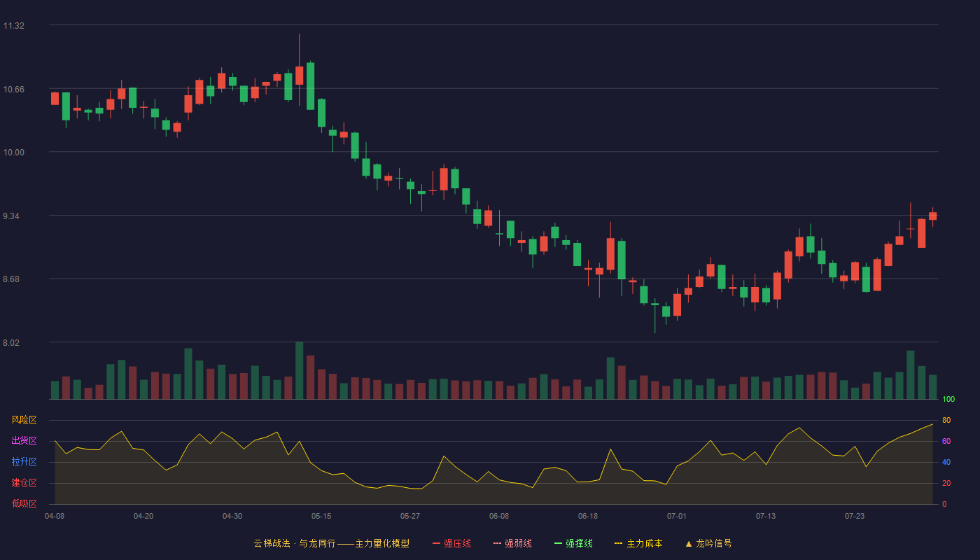The width and height of the screenshot is (980, 560).
Task: Click the red dash icon beside 强压线
Action: click(436, 543)
